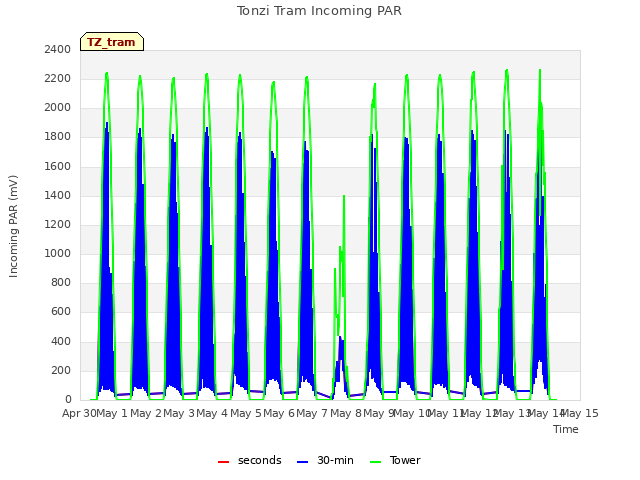Image resolution: width=640 pixels, height=480 pixels.
Task: Click the 0 y-axis tick label
Action: coord(68,400)
